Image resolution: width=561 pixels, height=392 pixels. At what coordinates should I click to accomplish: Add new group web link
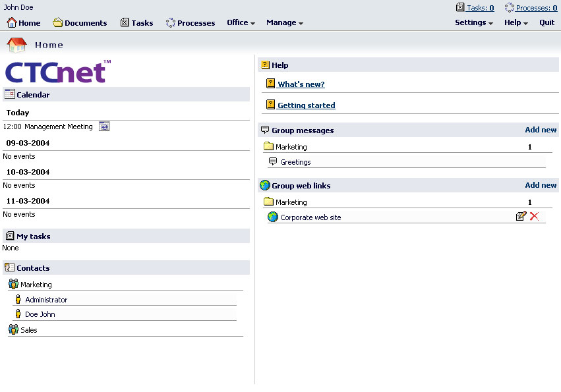pos(541,185)
